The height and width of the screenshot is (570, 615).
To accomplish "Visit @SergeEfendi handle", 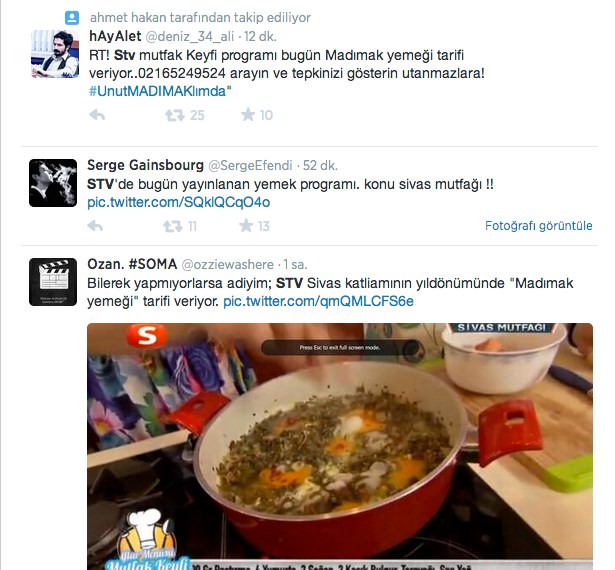I will pyautogui.click(x=250, y=165).
